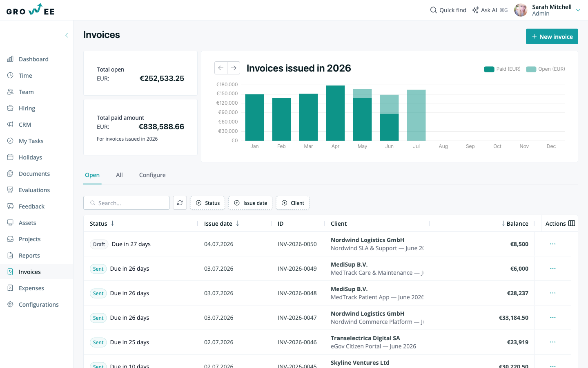Screen dimensions: 588x368
Task: Click balance €33,184.50
Action: click(514, 318)
